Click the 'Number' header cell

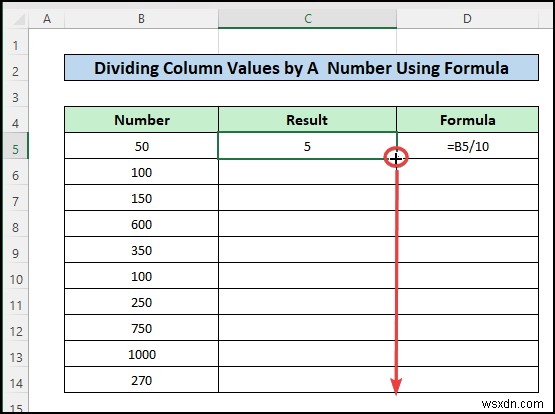point(142,120)
